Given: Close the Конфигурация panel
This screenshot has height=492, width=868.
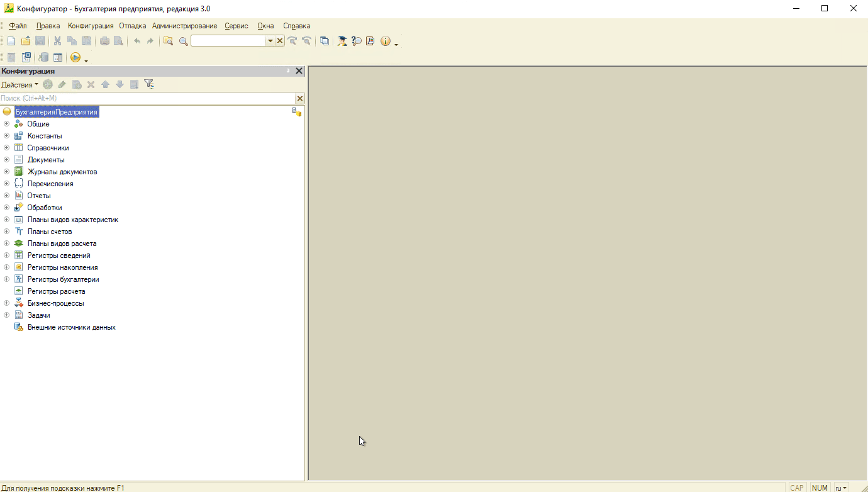Looking at the screenshot, I should 299,71.
